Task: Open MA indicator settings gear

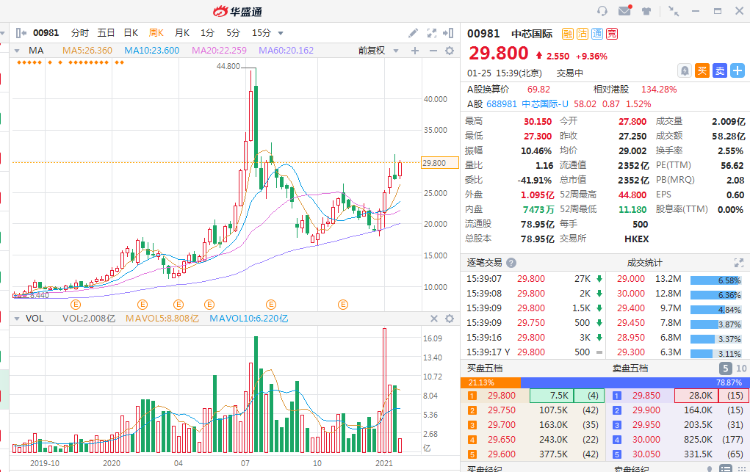Action: click(x=449, y=50)
